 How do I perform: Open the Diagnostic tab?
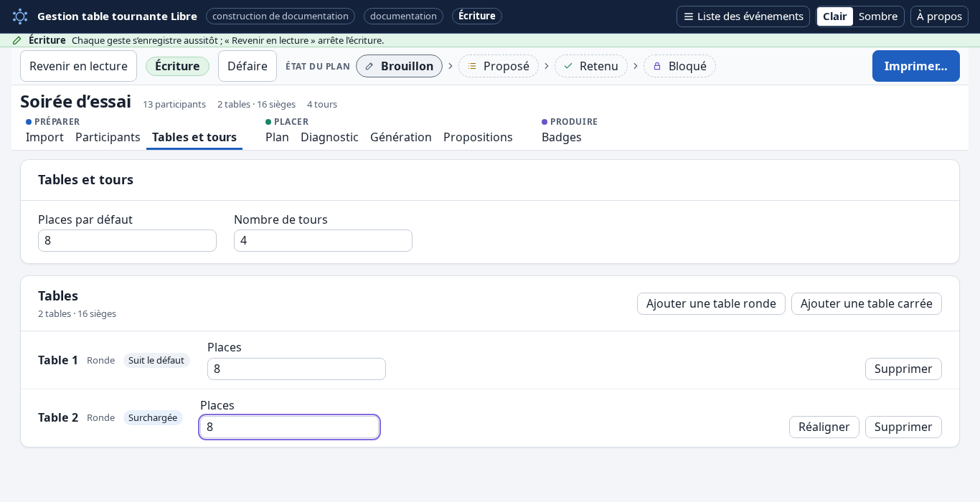(x=329, y=137)
